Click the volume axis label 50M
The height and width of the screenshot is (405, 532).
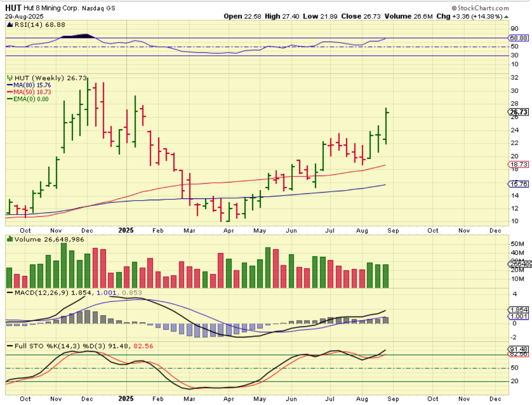pos(518,244)
